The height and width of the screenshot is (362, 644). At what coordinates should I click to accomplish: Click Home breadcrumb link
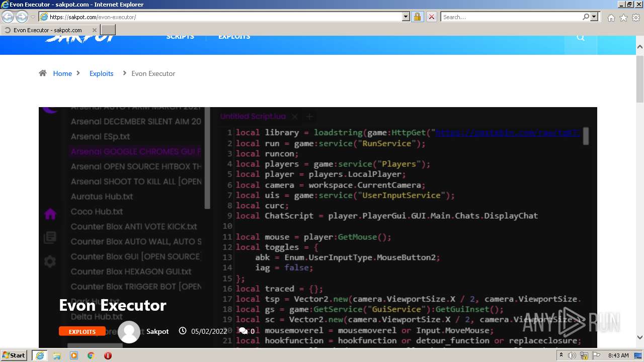tap(62, 73)
